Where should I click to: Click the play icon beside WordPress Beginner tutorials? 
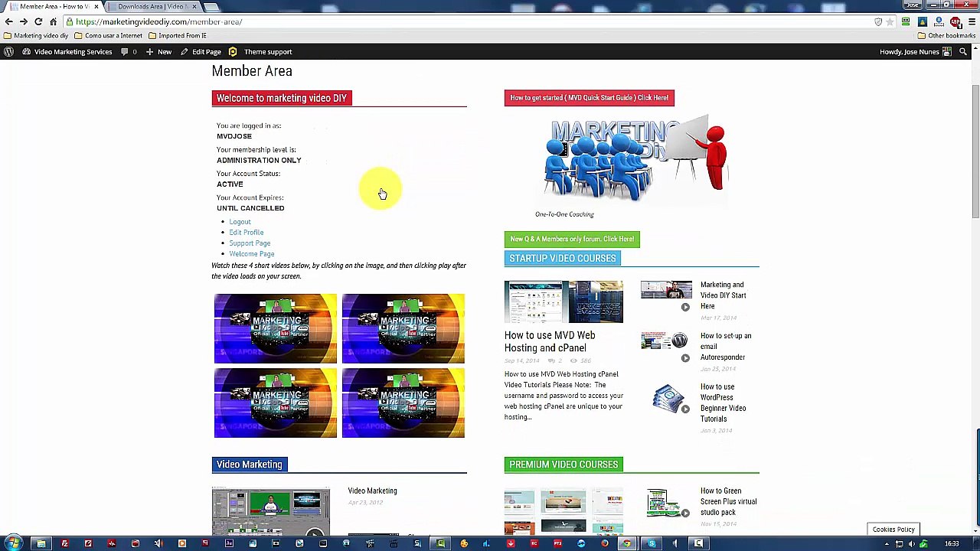[x=685, y=409]
